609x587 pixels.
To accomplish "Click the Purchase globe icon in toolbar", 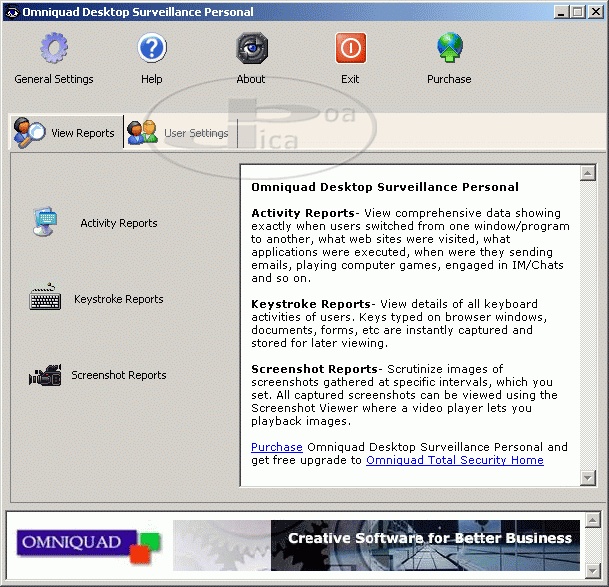I will pyautogui.click(x=449, y=48).
